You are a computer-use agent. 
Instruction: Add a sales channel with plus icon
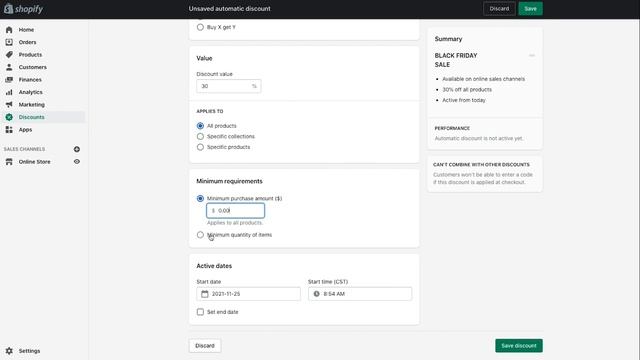tap(77, 149)
